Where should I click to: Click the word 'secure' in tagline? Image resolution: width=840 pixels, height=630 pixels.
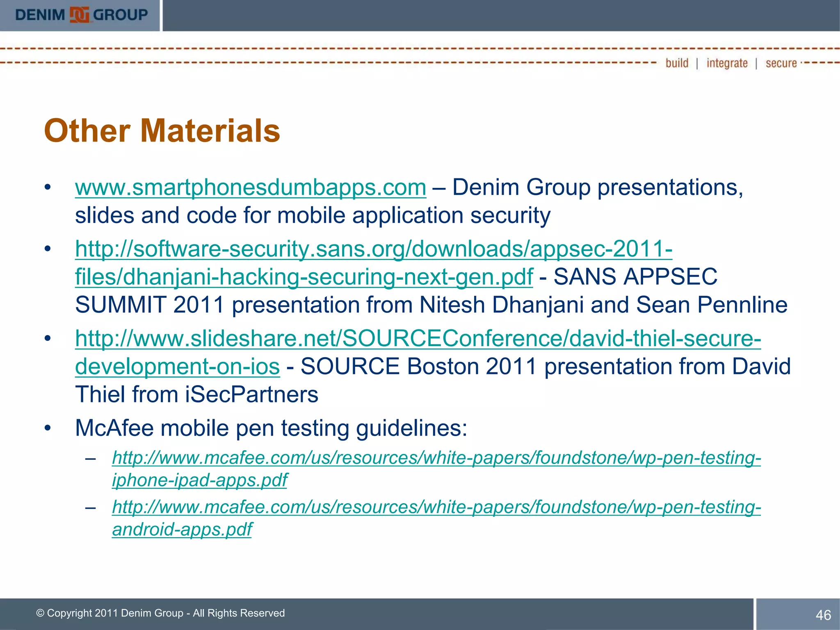tap(781, 63)
